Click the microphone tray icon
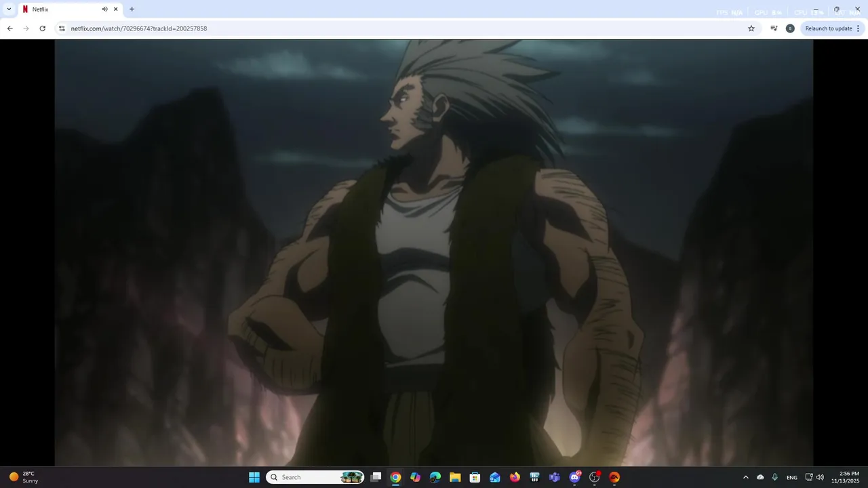The width and height of the screenshot is (868, 488). pyautogui.click(x=774, y=477)
